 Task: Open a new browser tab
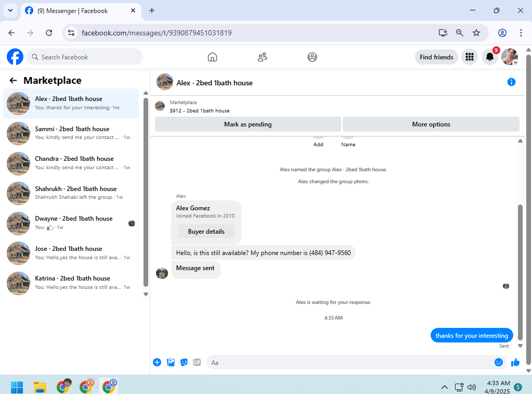click(x=152, y=10)
